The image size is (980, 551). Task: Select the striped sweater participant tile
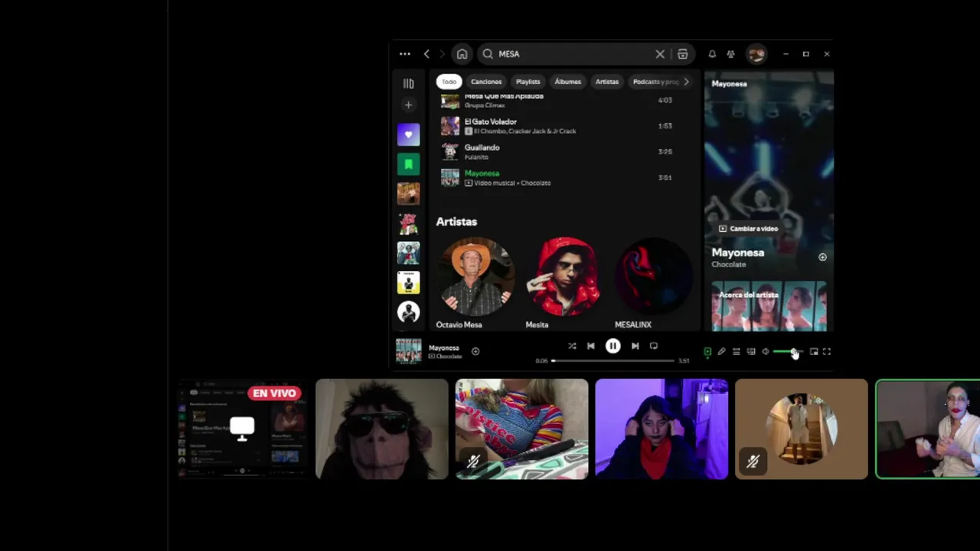[522, 429]
